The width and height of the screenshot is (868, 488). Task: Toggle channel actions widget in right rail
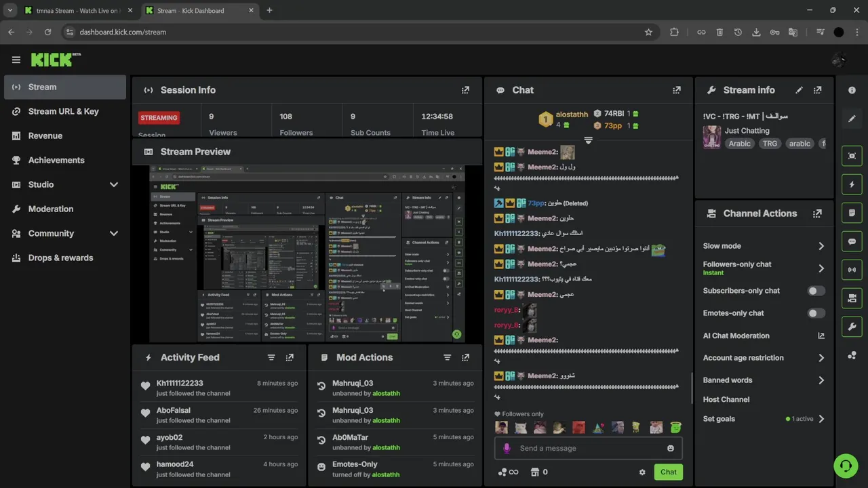(x=852, y=298)
